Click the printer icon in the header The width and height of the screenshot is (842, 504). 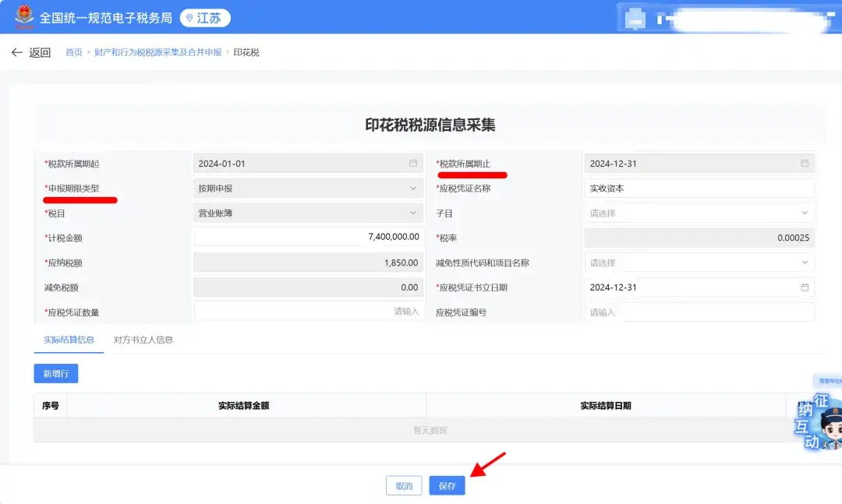click(x=635, y=17)
